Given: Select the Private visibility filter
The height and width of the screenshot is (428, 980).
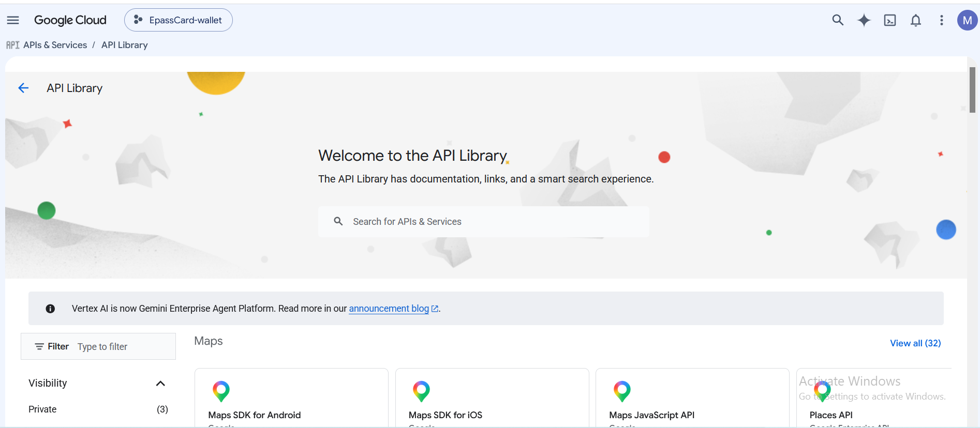Looking at the screenshot, I should click(x=42, y=409).
